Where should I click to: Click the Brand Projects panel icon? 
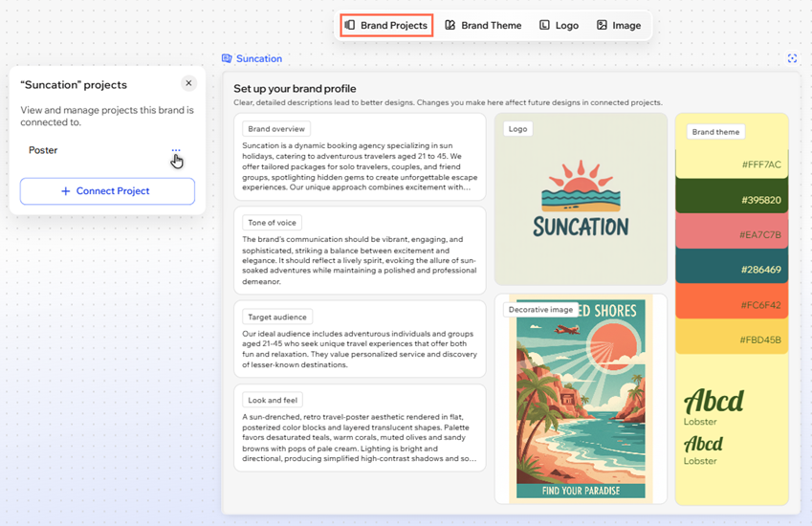point(350,25)
